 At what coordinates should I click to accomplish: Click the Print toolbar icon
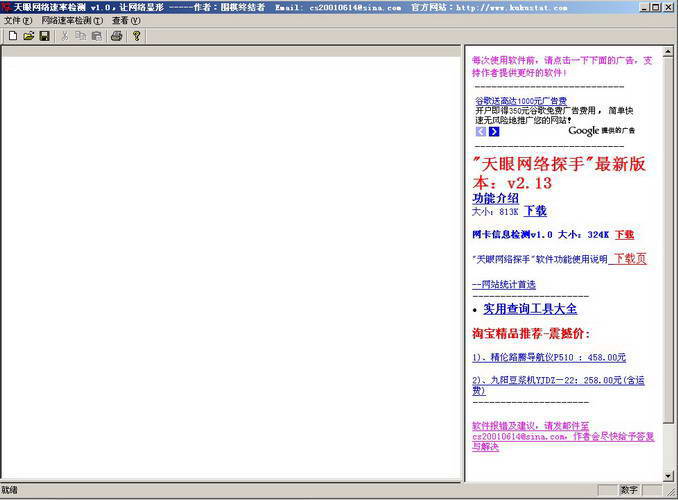pyautogui.click(x=117, y=36)
